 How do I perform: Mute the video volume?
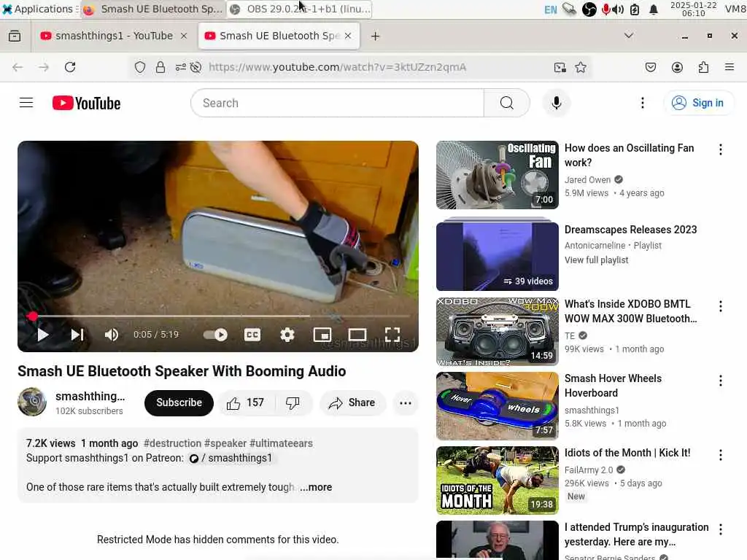click(112, 335)
